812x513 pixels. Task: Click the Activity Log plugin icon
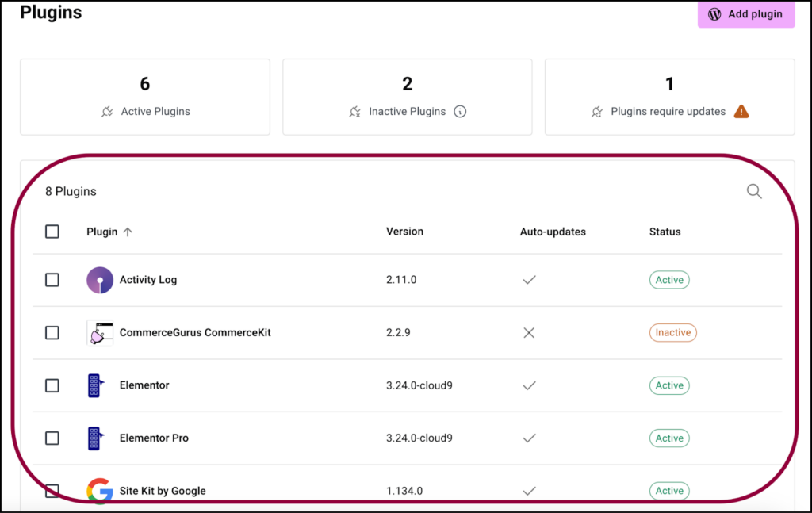pyautogui.click(x=100, y=280)
